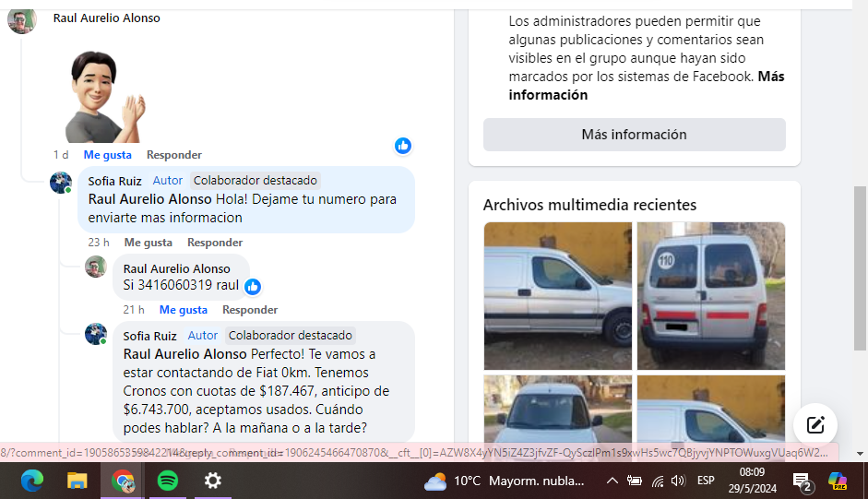Click 'Responder' under Sofia's first comment

click(x=214, y=243)
